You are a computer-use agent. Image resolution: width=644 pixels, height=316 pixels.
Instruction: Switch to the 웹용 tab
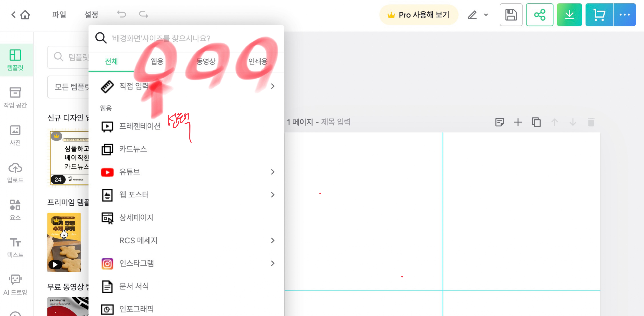(157, 61)
